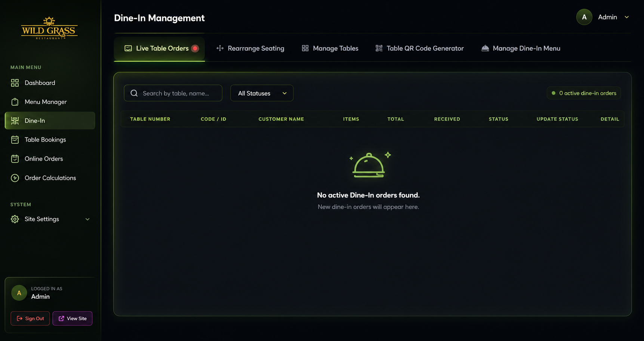Click the Admin avatar in top bar

pos(584,17)
